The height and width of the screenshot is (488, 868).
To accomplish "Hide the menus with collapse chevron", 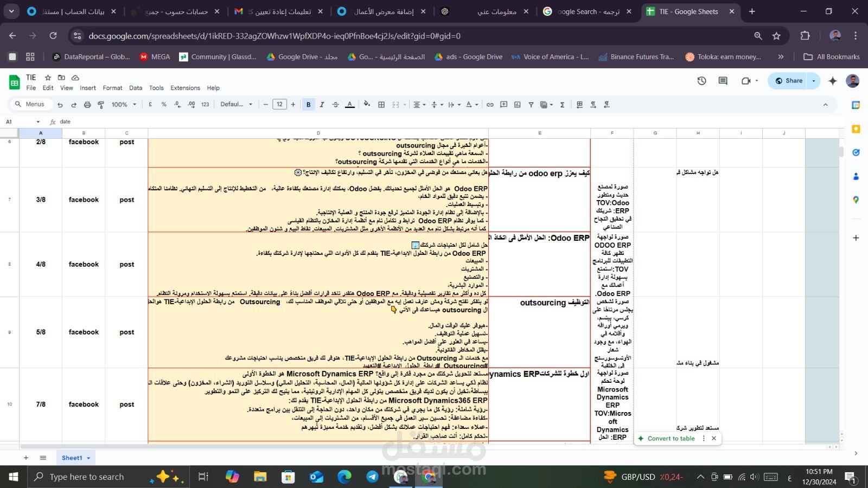I will pos(826,105).
